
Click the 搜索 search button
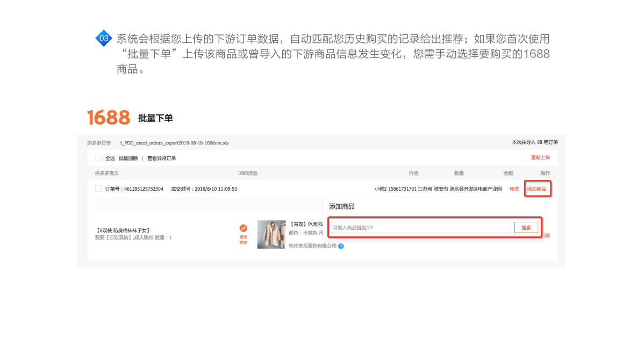click(x=526, y=228)
